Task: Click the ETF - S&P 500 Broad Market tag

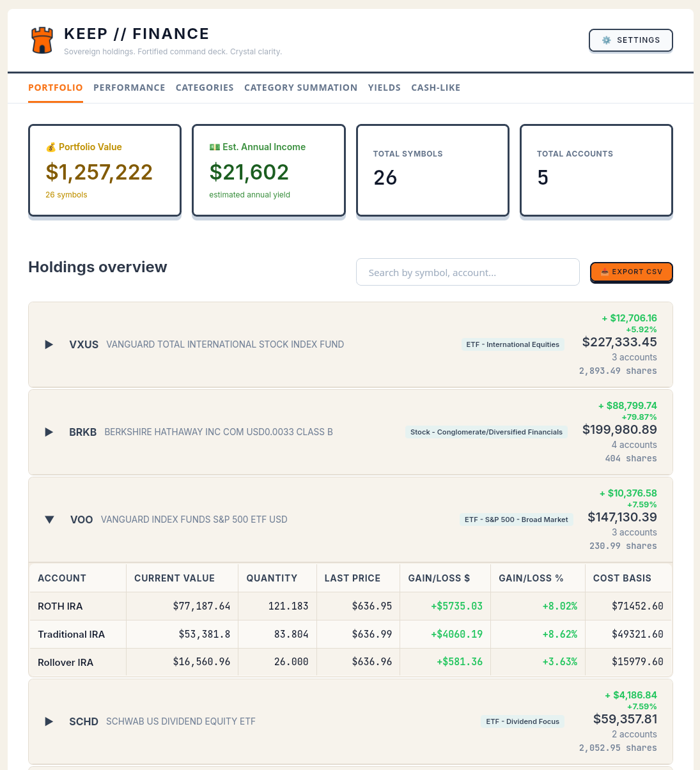Action: [517, 520]
